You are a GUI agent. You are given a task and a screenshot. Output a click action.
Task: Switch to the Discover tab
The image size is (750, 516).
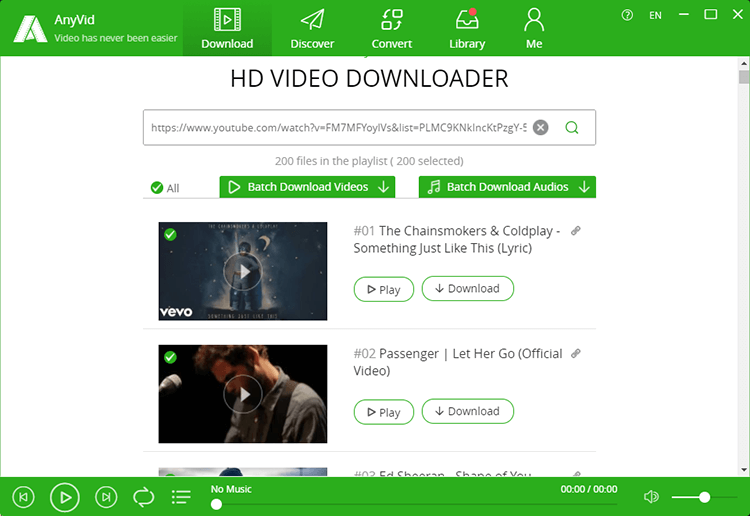point(312,29)
